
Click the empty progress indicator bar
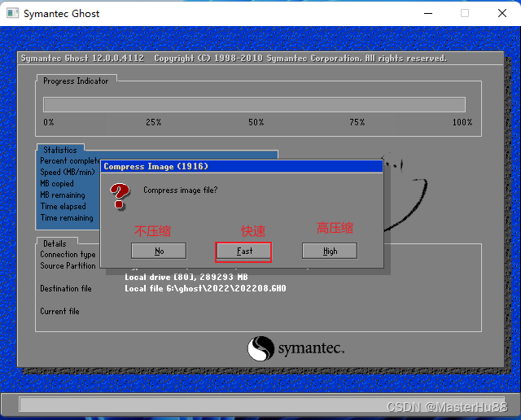tap(254, 105)
